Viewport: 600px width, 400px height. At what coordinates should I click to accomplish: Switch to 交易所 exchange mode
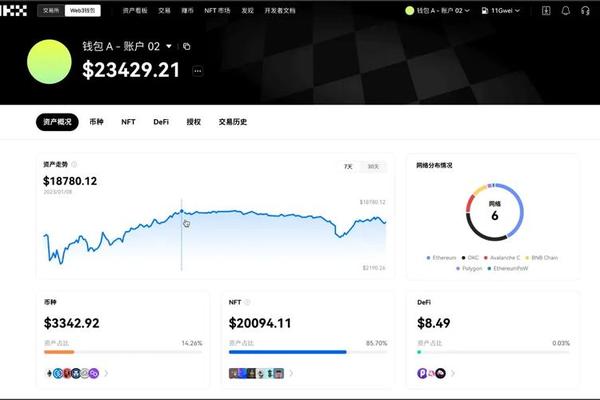[x=51, y=11]
